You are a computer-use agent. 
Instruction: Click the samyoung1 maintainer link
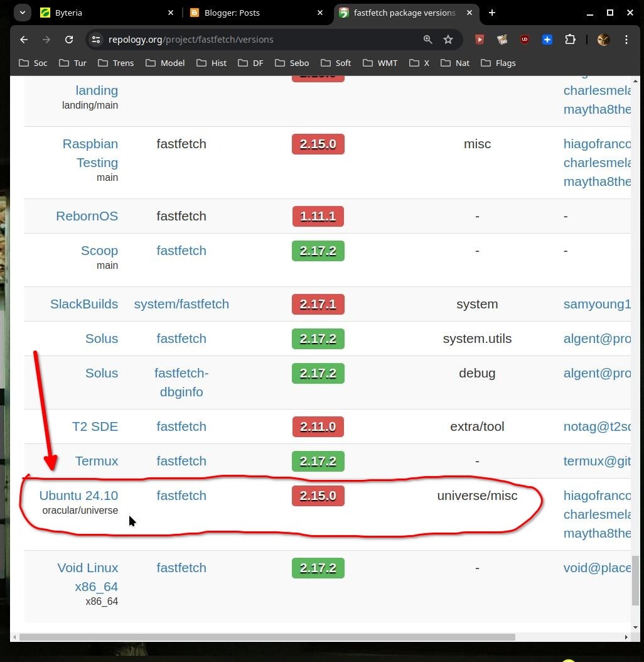coord(597,304)
